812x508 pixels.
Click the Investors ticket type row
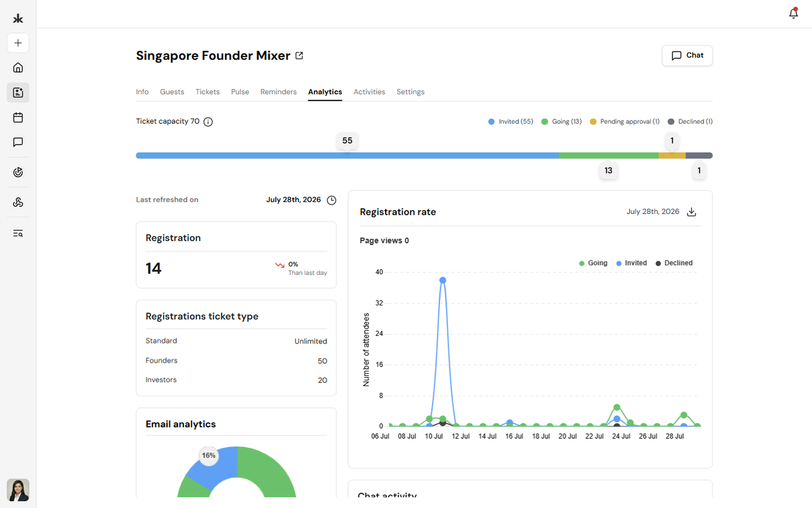point(236,380)
